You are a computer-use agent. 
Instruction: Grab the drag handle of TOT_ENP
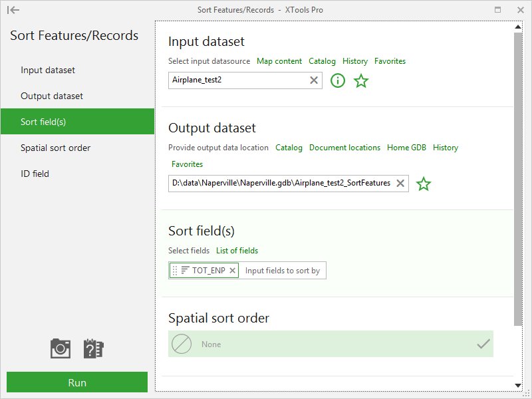[x=175, y=271]
